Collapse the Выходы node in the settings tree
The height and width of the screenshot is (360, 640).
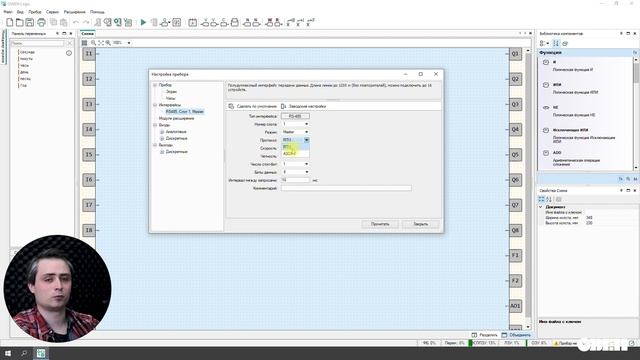coord(155,145)
